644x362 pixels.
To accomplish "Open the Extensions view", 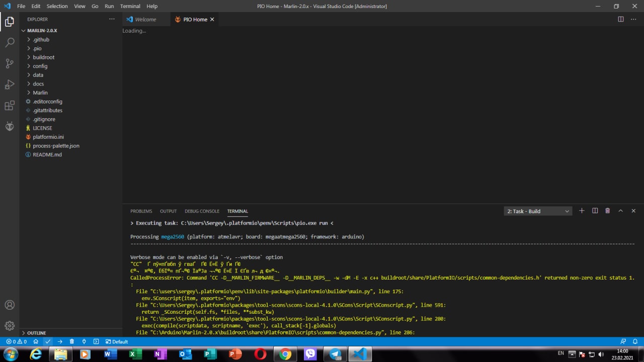I will [x=10, y=106].
